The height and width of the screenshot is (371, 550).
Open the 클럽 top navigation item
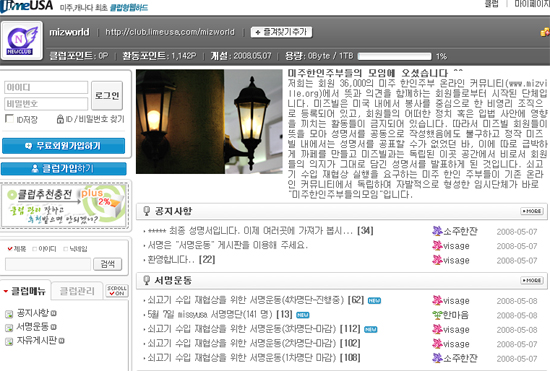pyautogui.click(x=491, y=4)
